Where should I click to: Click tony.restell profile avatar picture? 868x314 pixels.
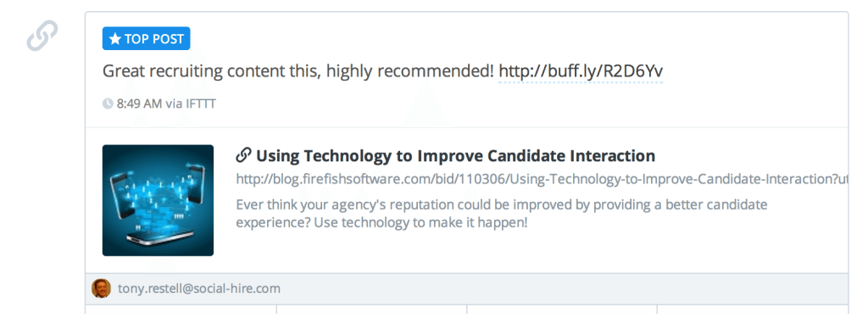click(x=102, y=289)
